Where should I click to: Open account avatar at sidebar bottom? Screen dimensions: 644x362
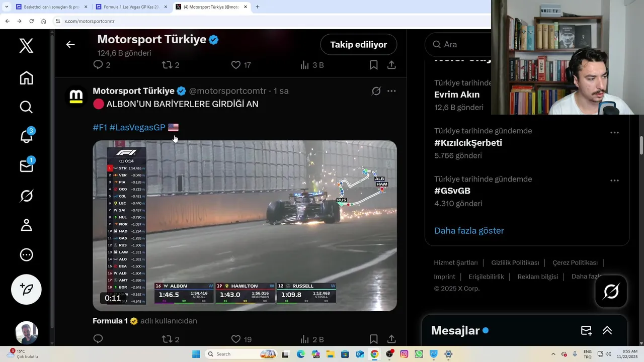coord(26,333)
